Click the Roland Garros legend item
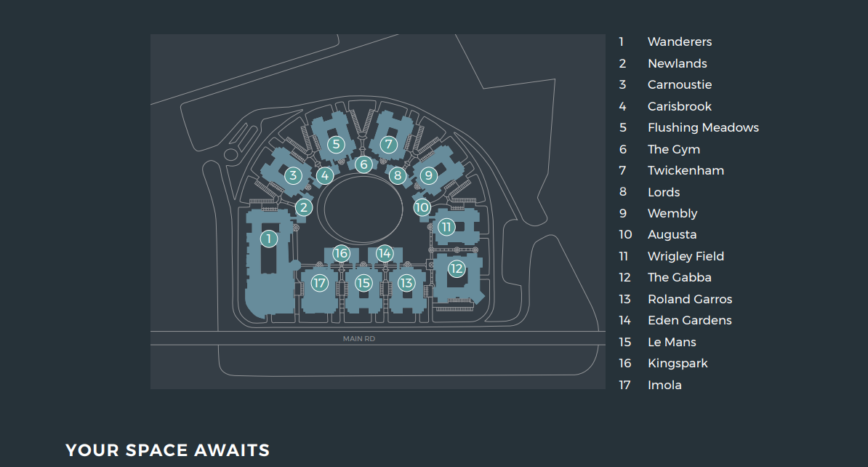The image size is (868, 467). pos(689,299)
